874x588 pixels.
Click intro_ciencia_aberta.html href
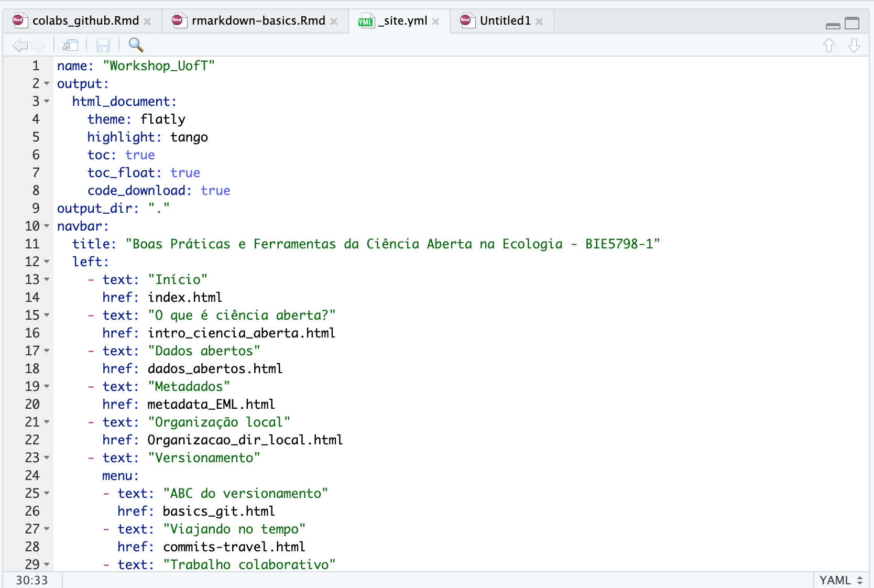tap(242, 333)
